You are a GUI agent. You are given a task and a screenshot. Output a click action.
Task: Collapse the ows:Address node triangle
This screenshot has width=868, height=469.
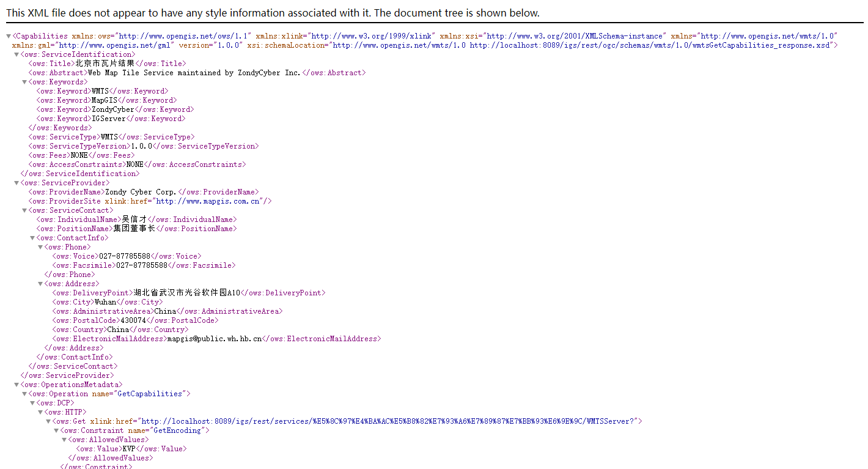point(40,284)
